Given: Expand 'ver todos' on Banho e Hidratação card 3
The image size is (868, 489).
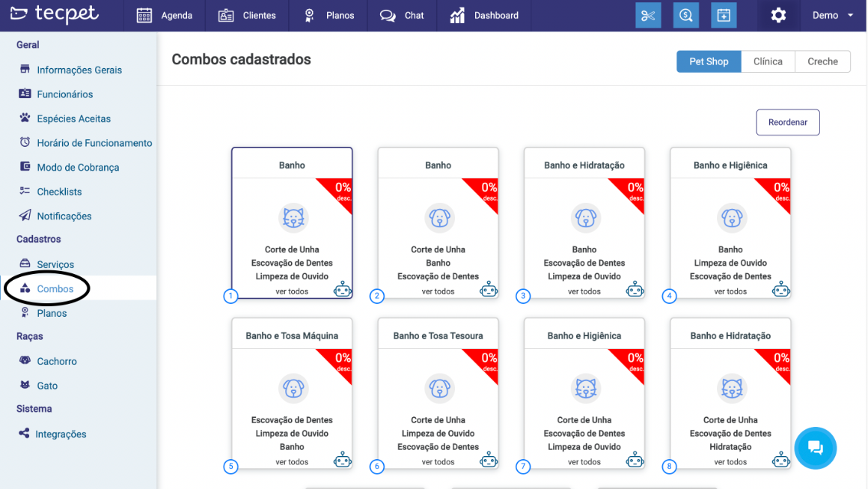Looking at the screenshot, I should (584, 291).
